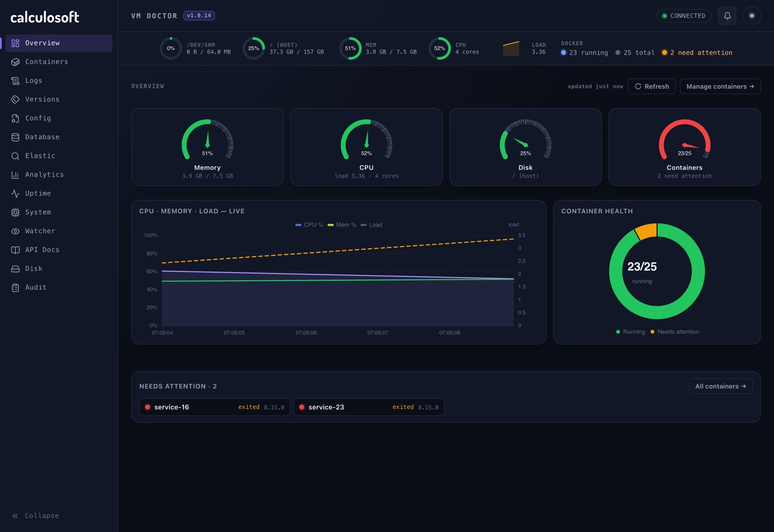Image resolution: width=774 pixels, height=532 pixels.
Task: Click the 23/25 running donut chart
Action: pos(657,271)
